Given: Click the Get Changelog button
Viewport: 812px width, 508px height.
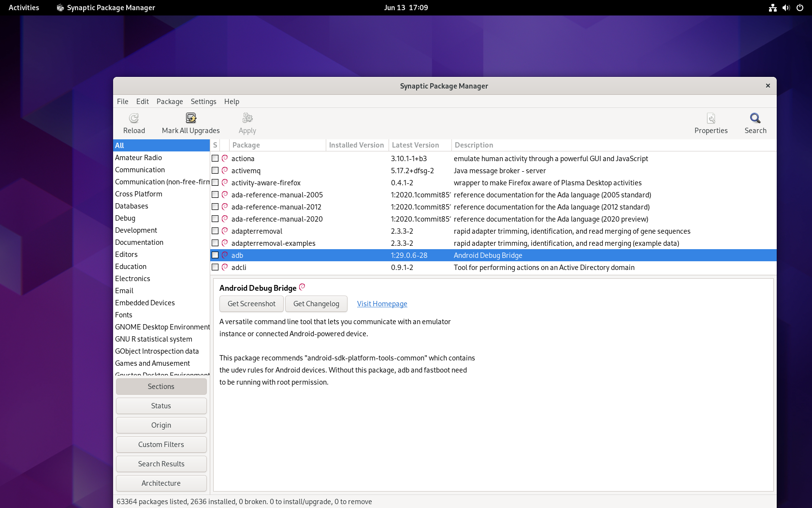Looking at the screenshot, I should click(x=316, y=304).
